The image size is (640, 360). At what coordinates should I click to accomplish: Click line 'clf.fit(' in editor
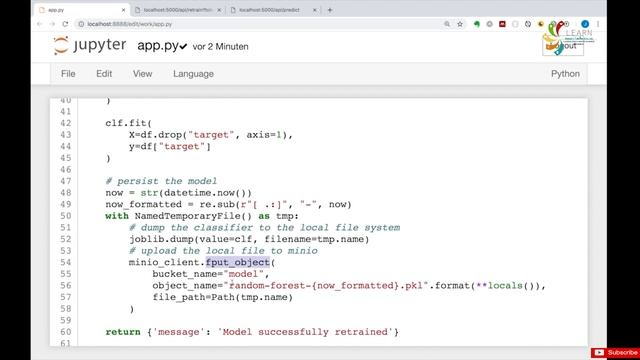point(129,123)
